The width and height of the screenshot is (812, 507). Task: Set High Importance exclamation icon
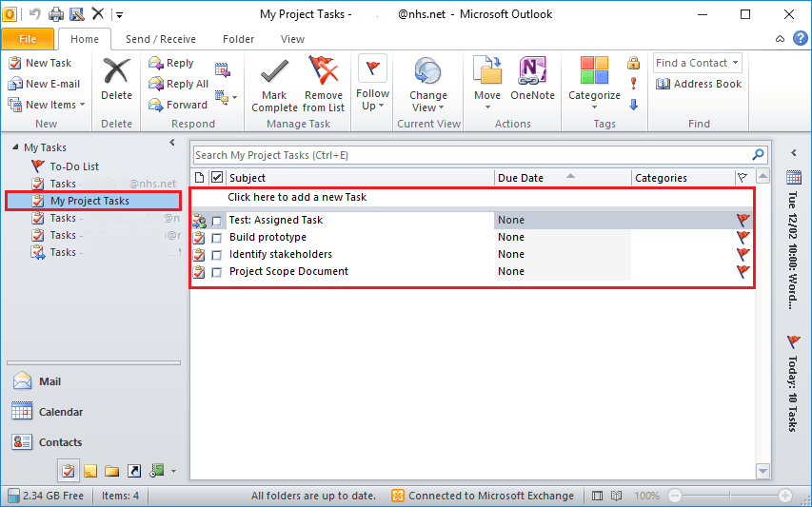[x=633, y=84]
